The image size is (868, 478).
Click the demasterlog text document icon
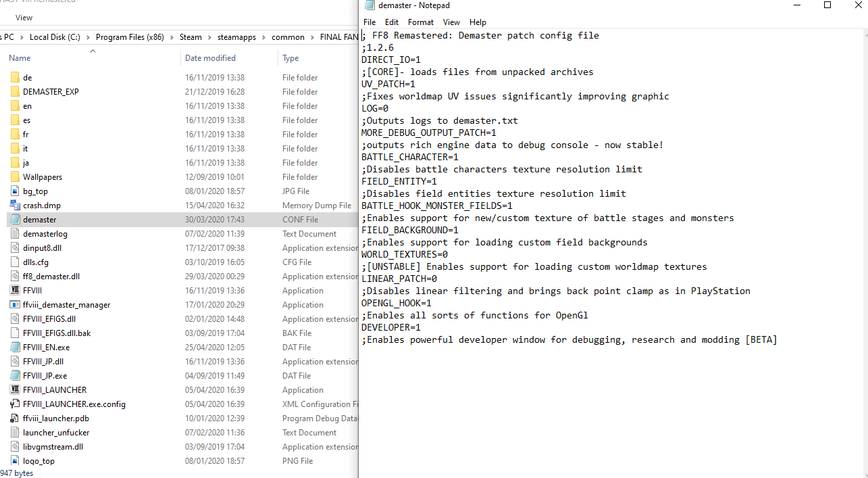(15, 233)
